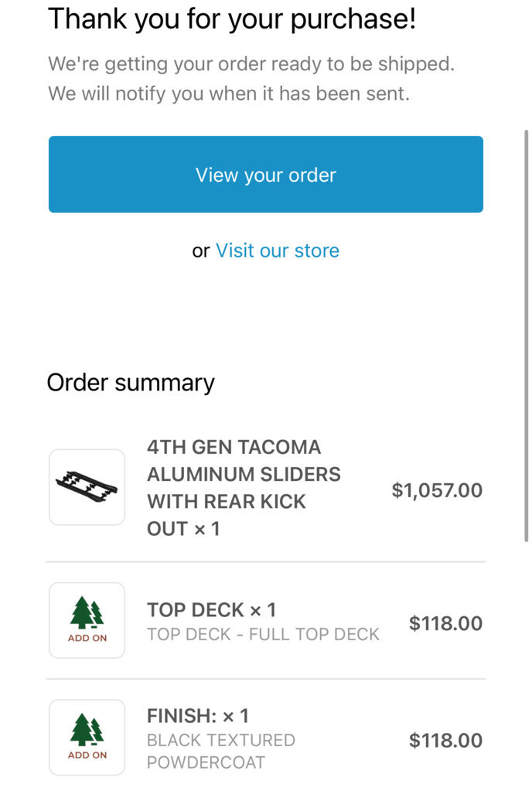Click the vertical scrollbar on right edge

[x=526, y=336]
